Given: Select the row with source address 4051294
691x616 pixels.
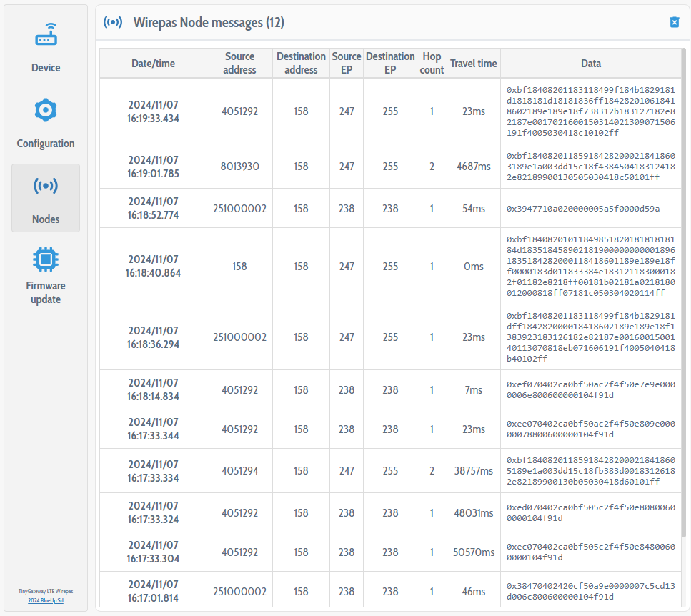Looking at the screenshot, I should 239,471.
